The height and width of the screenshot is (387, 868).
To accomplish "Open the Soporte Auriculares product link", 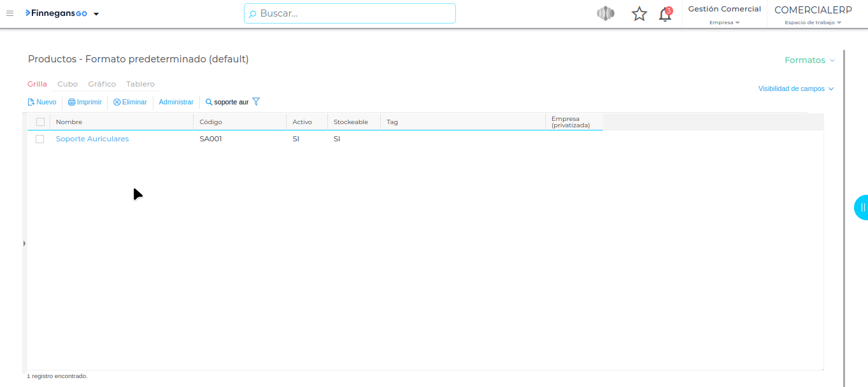I will (92, 139).
